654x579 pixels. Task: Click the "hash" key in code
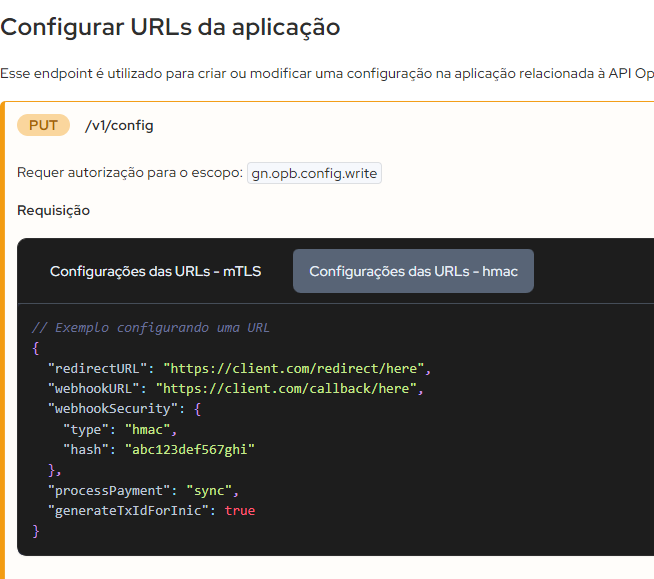(86, 450)
